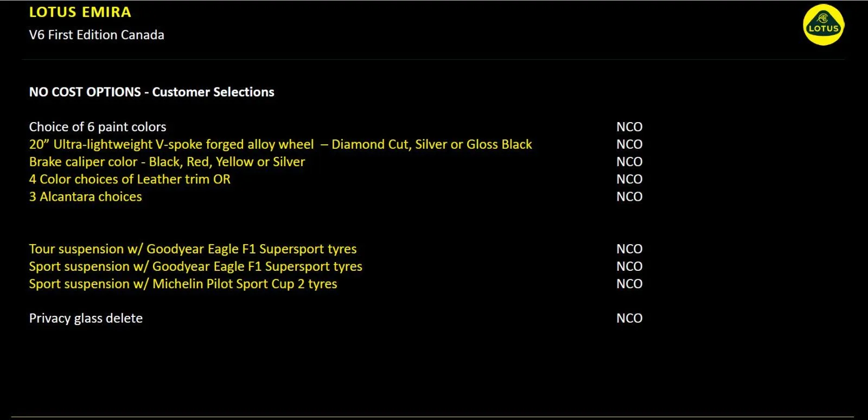Select Sport suspension with Goodyear Eagle F1 option
Image resolution: width=868 pixels, height=420 pixels.
pos(195,266)
